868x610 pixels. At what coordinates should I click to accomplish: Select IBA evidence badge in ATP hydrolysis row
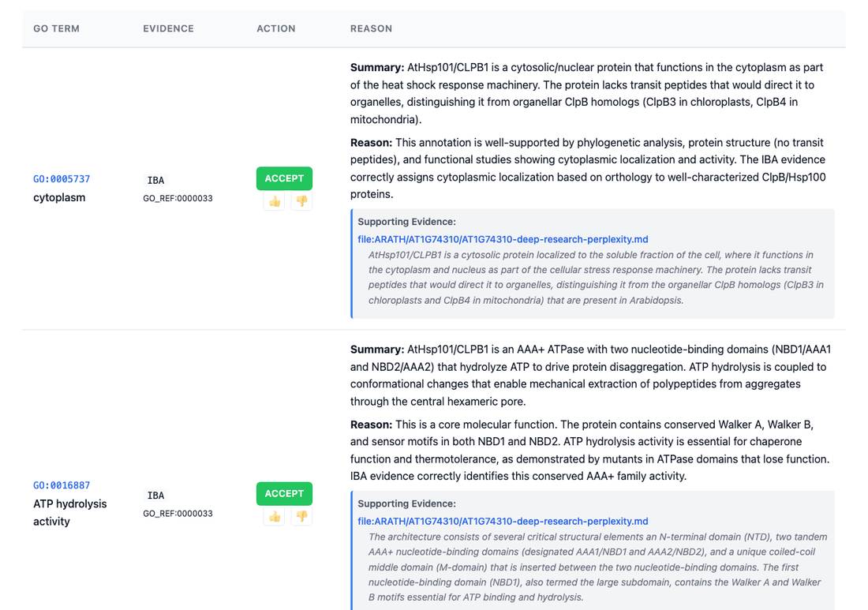(x=155, y=496)
